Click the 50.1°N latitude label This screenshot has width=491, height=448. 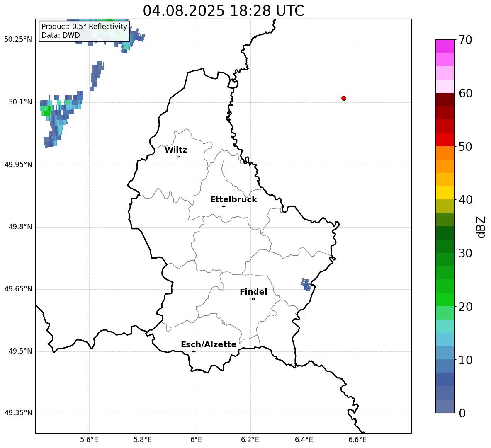coord(20,102)
